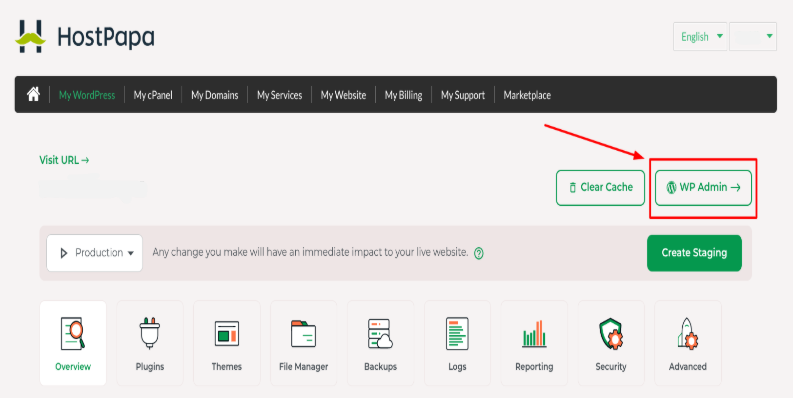This screenshot has height=398, width=793.
Task: Select My WordPress menu item
Action: pyautogui.click(x=87, y=95)
